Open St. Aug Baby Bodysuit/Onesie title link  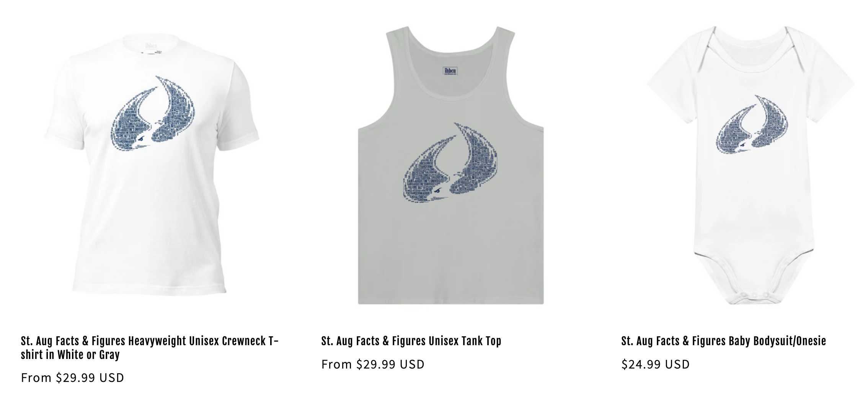tap(723, 341)
